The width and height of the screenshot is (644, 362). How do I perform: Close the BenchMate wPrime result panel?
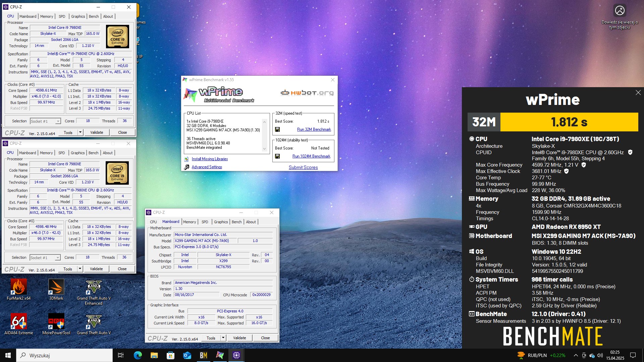point(638,93)
